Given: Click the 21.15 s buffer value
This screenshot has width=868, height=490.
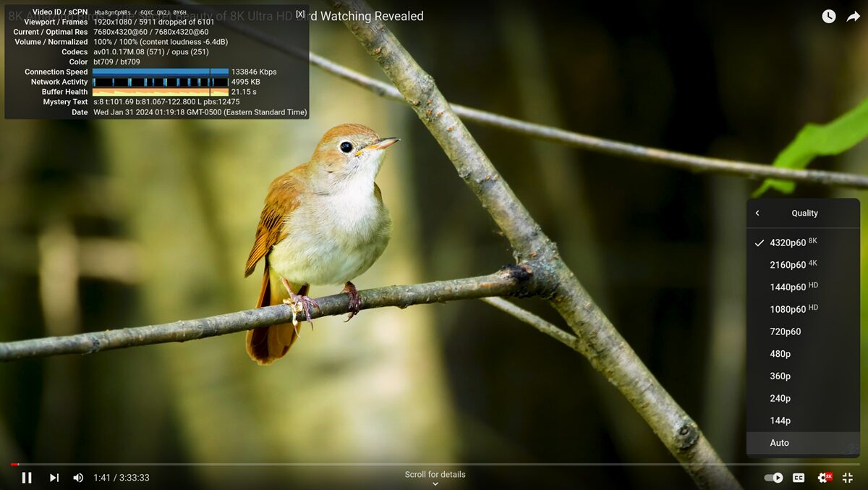Looking at the screenshot, I should coord(244,92).
